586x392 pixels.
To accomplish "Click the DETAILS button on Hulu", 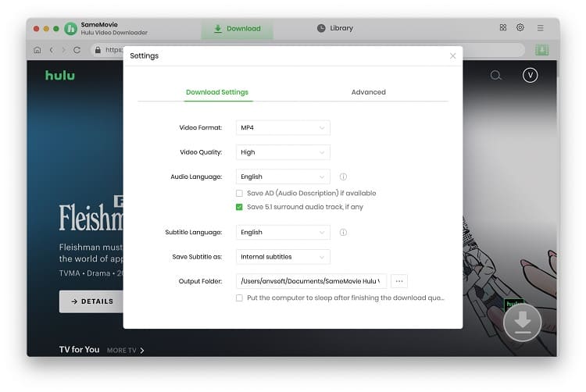I will point(91,301).
